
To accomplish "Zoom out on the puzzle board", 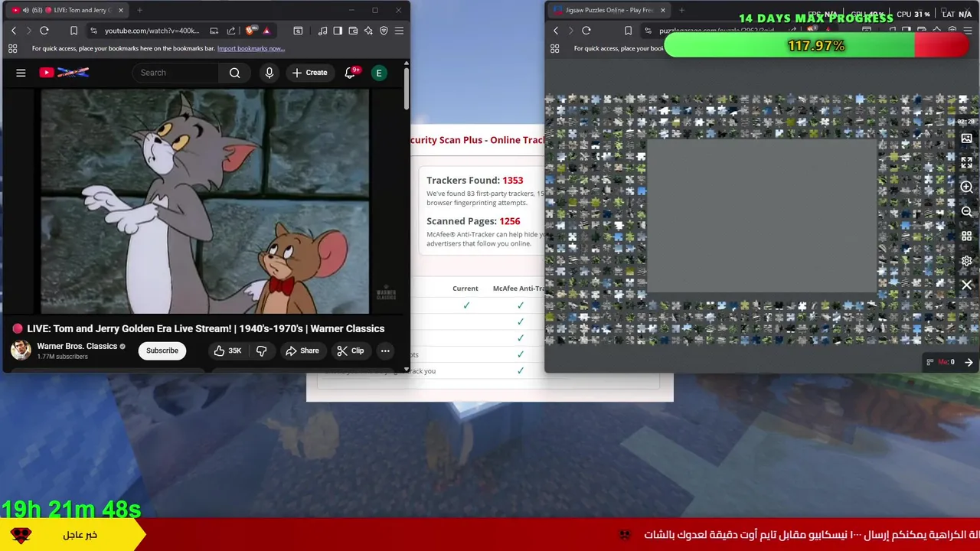I will click(966, 211).
